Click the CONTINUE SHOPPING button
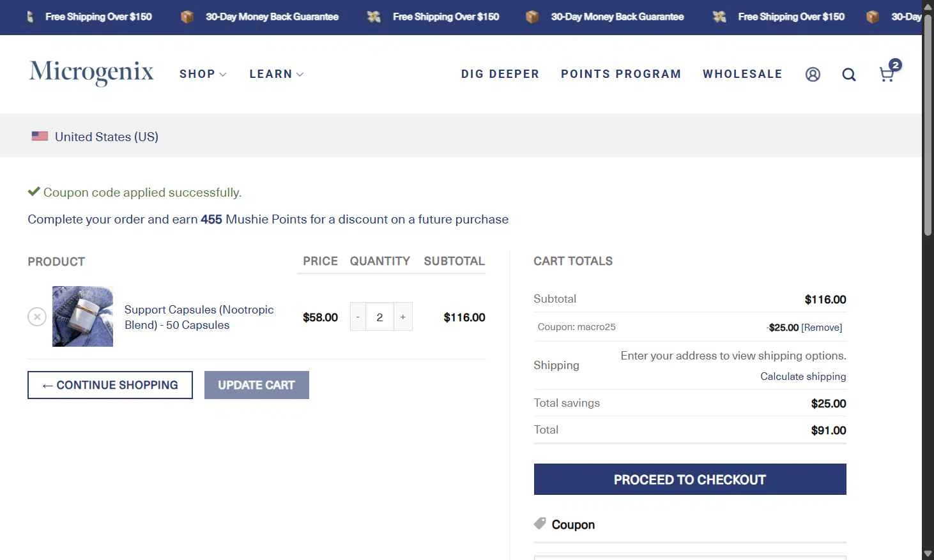934x560 pixels. 110,385
